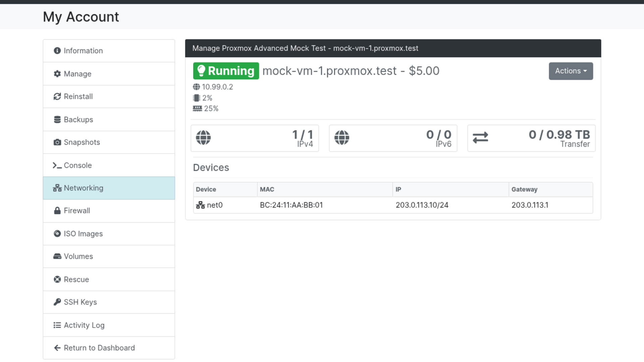The width and height of the screenshot is (644, 362).
Task: Select the Networking sidebar entry
Action: [x=109, y=188]
